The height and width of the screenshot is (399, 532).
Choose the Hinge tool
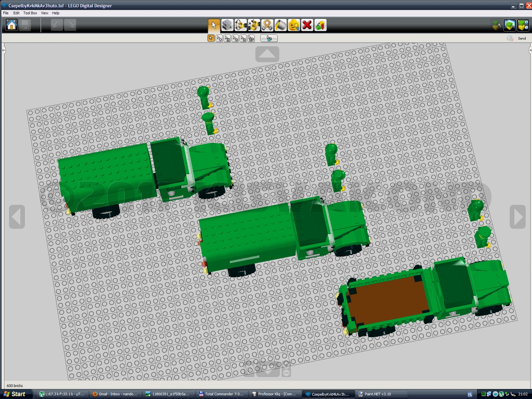coord(240,25)
